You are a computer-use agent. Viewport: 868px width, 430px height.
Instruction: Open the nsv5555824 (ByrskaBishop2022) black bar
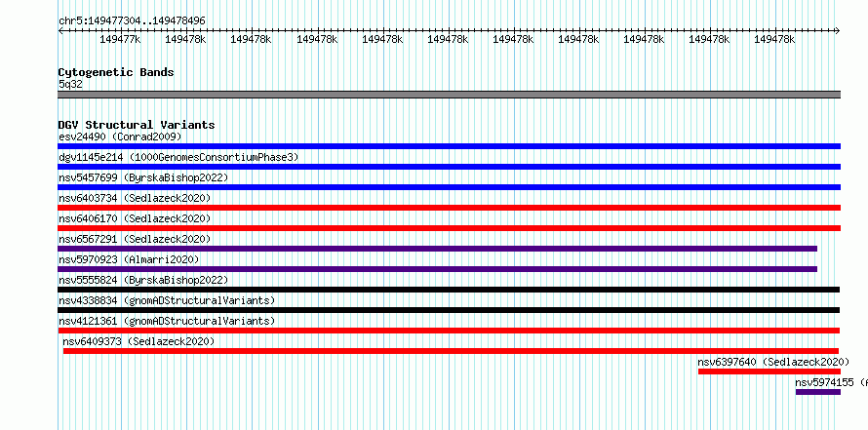(449, 290)
